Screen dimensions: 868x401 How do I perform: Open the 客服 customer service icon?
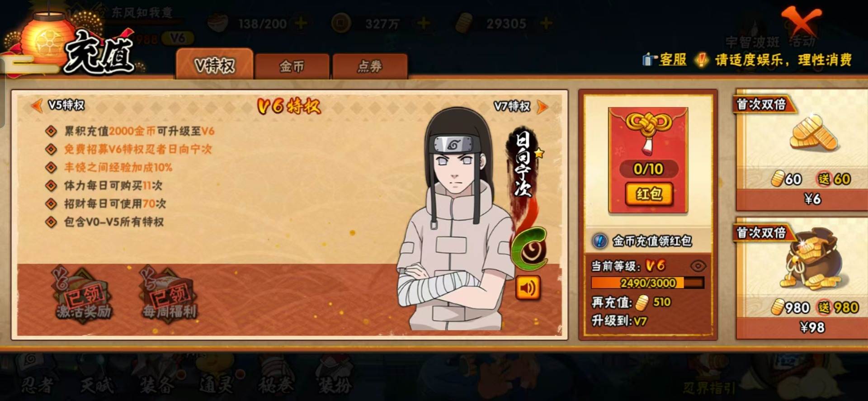649,60
